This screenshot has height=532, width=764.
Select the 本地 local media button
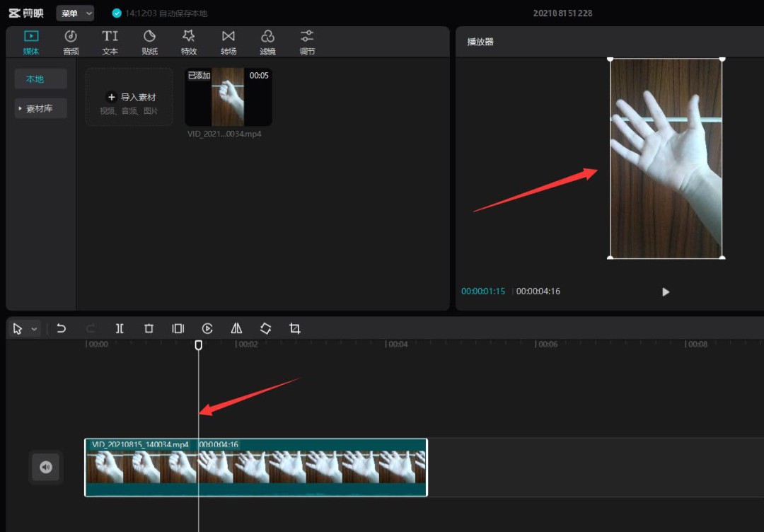click(40, 79)
